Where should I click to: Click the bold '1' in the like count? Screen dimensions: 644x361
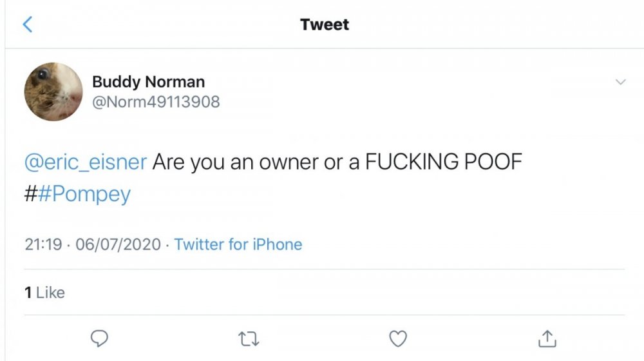28,293
